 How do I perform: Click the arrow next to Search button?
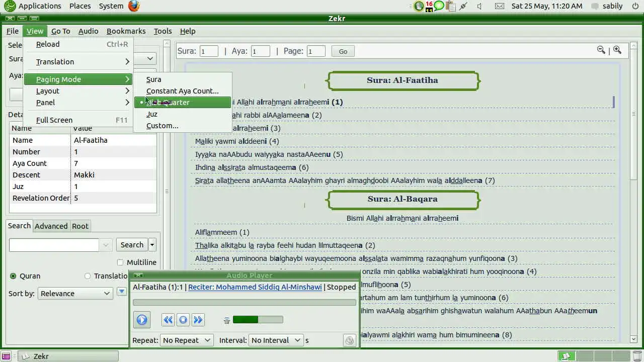click(x=152, y=245)
